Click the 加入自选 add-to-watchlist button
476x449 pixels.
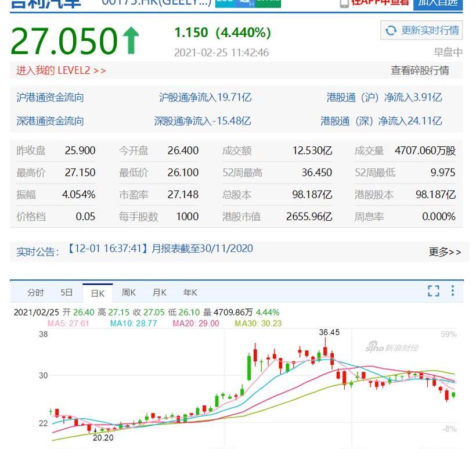[439, 3]
